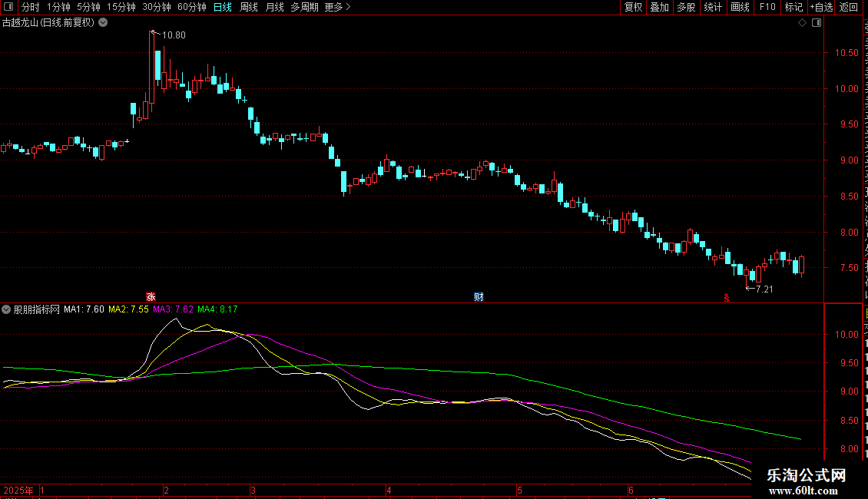
Task: Click month 4 marker on time axis
Action: (389, 490)
